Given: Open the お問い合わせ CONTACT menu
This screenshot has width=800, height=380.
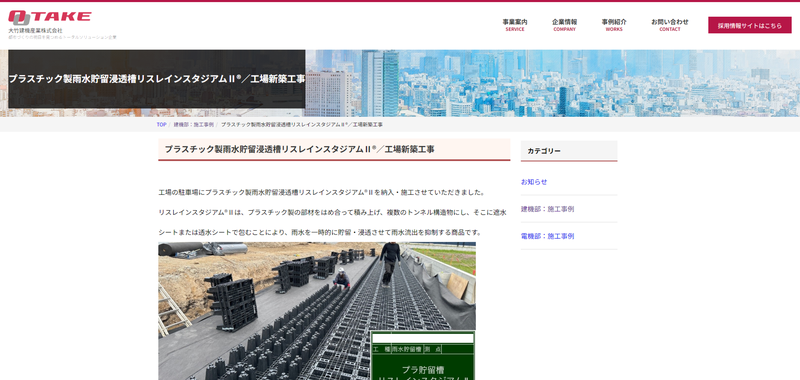Looking at the screenshot, I should tap(669, 25).
